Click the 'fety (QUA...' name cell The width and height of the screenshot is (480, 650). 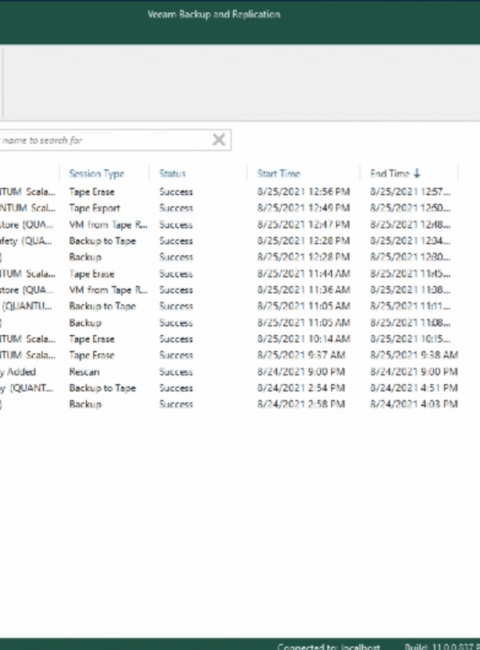(x=26, y=241)
